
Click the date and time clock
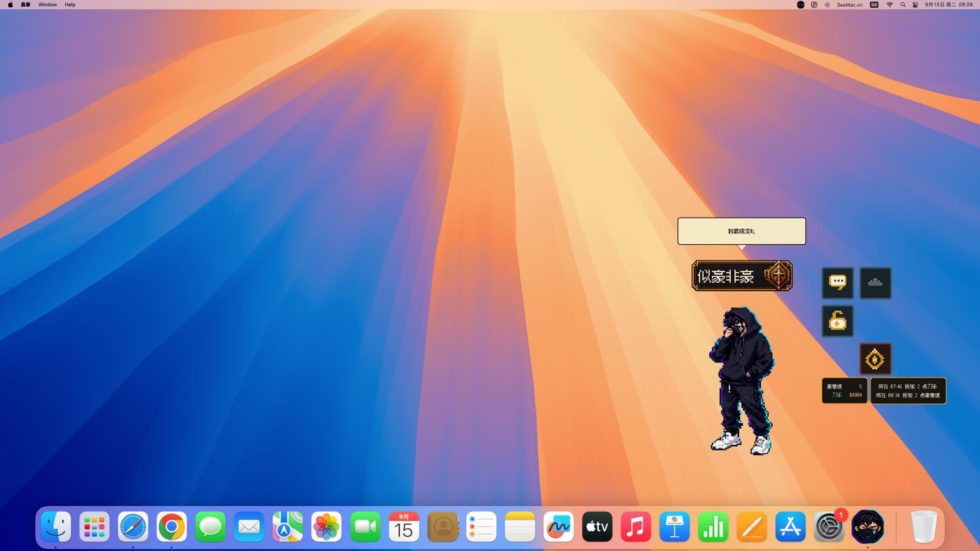pyautogui.click(x=949, y=5)
